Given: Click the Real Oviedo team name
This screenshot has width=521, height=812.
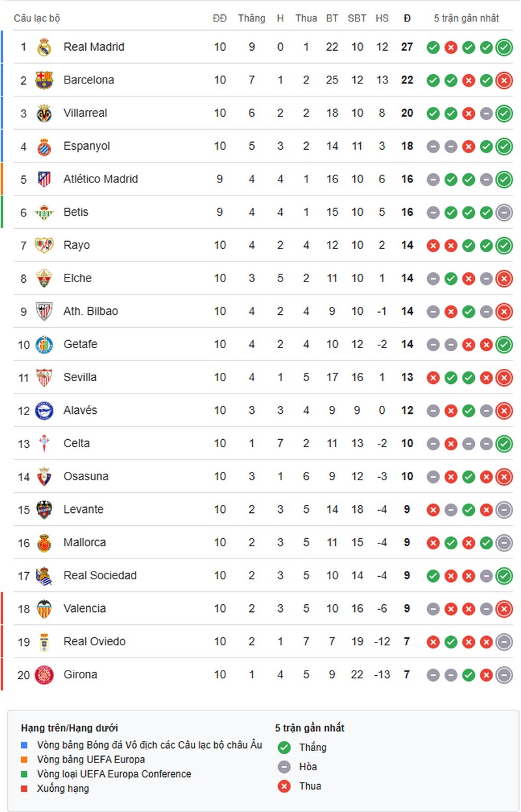Looking at the screenshot, I should click(x=94, y=641).
